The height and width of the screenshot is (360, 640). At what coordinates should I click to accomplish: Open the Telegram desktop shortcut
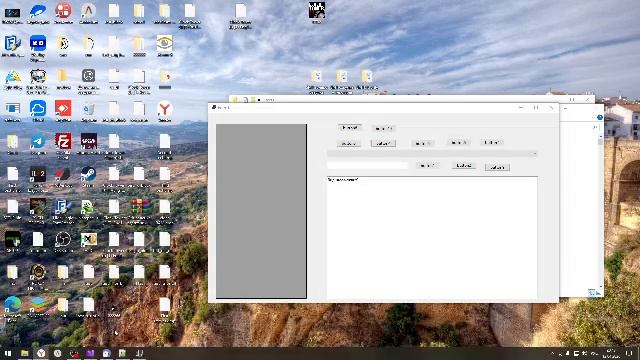(x=38, y=142)
